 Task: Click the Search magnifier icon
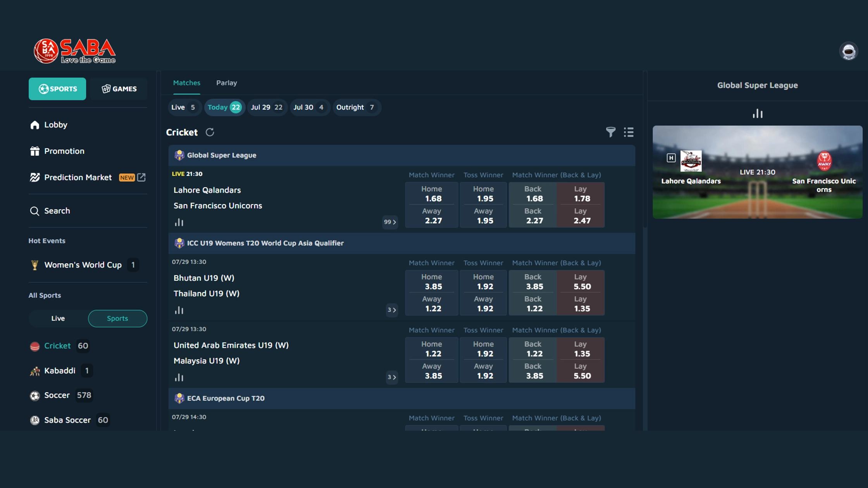pos(35,211)
